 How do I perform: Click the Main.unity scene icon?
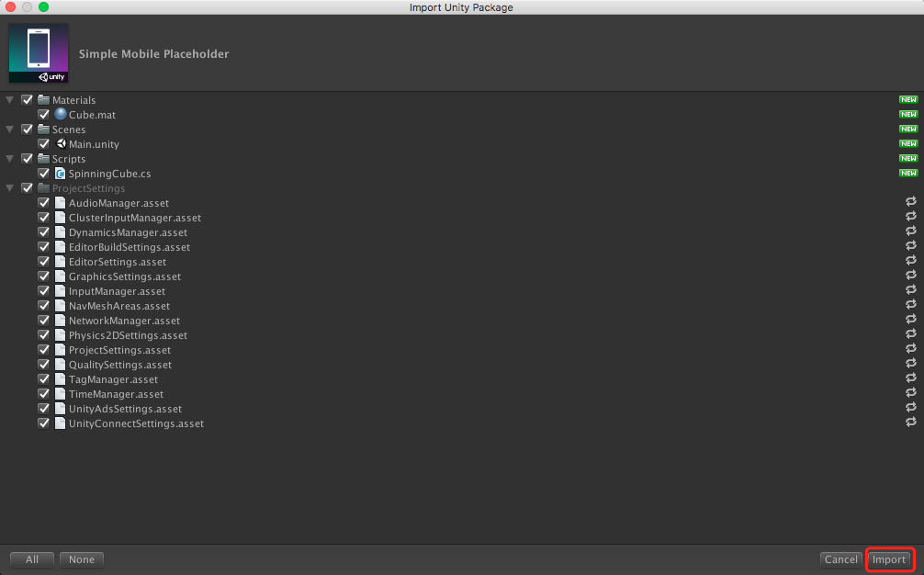60,143
